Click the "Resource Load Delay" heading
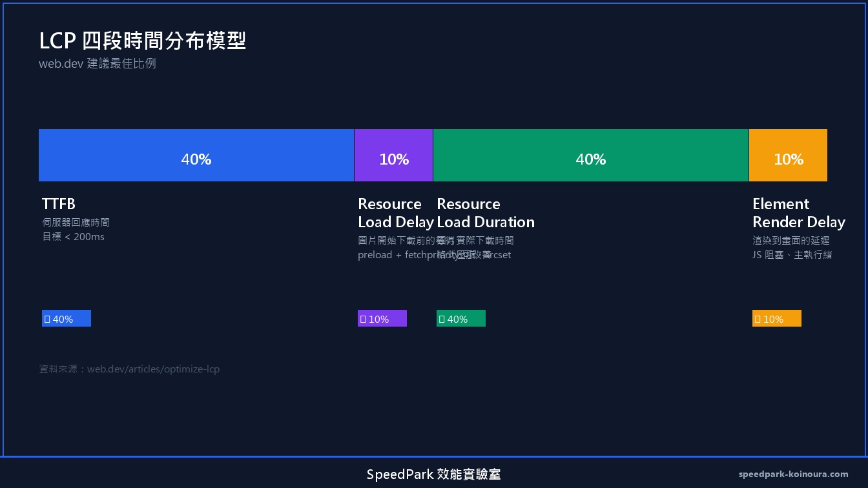Viewport: 868px width, 488px height. 395,213
